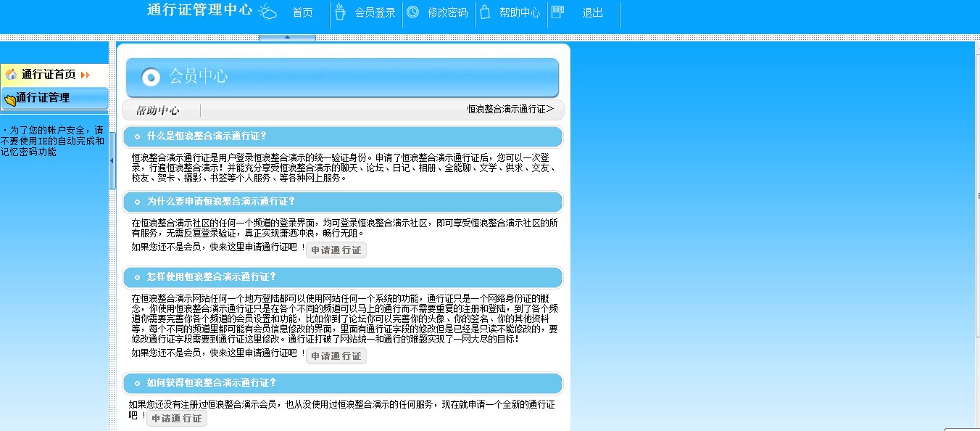Click bullet icon before 怎样使用恒浪整合演示通行证
Image resolution: width=980 pixels, height=431 pixels.
tap(137, 277)
